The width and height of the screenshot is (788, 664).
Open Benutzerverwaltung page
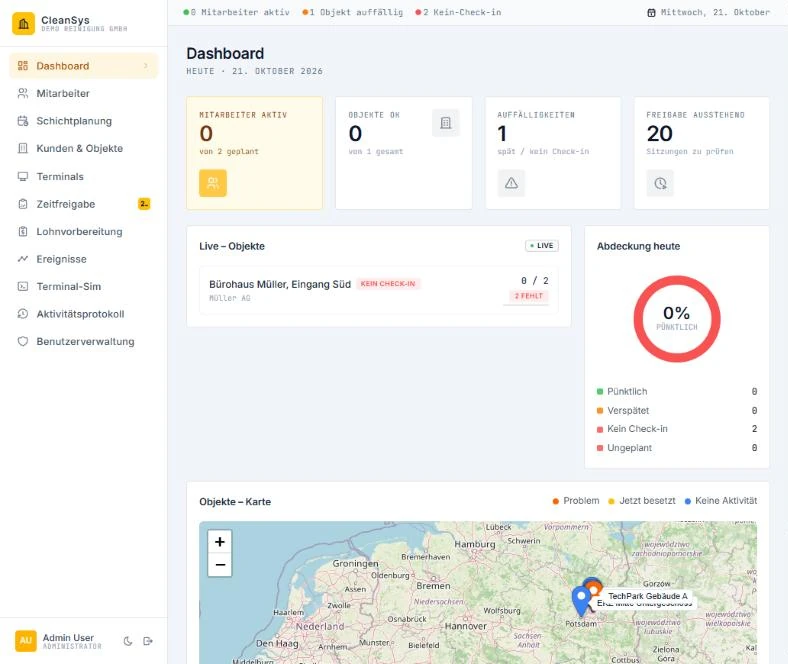click(83, 341)
